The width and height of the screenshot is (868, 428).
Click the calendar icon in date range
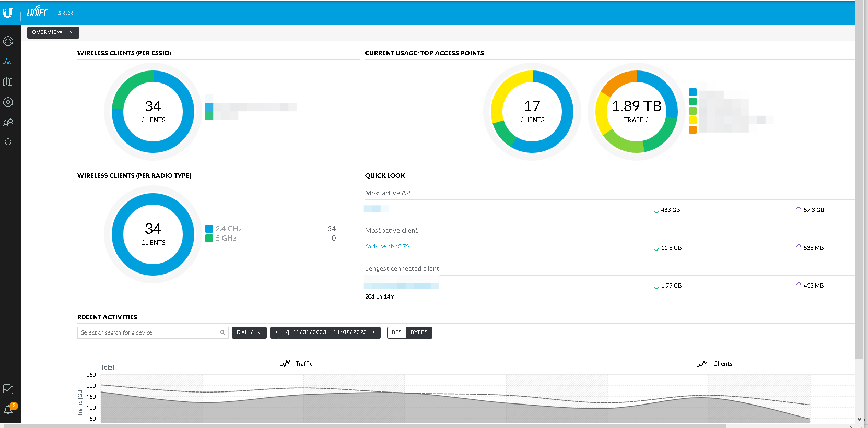point(286,332)
